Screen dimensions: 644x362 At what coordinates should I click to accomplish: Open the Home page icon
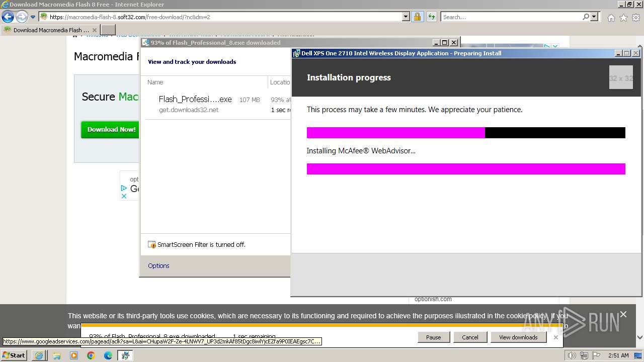click(x=611, y=18)
